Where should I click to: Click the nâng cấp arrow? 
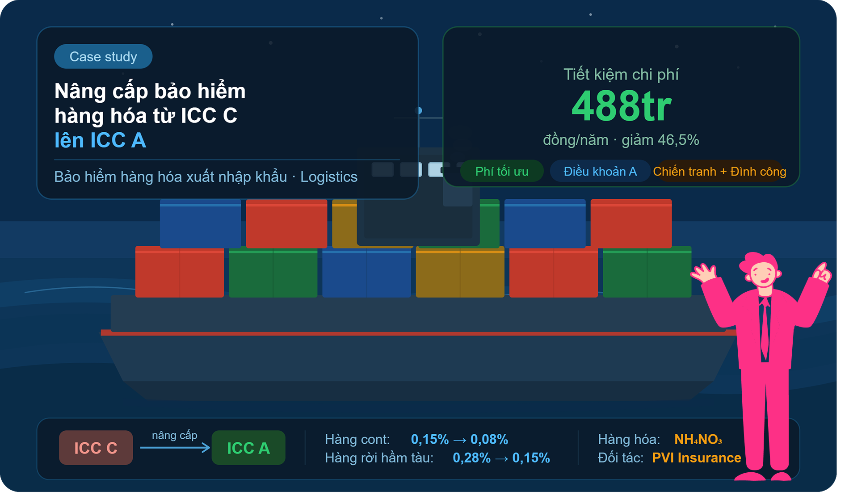tap(175, 447)
